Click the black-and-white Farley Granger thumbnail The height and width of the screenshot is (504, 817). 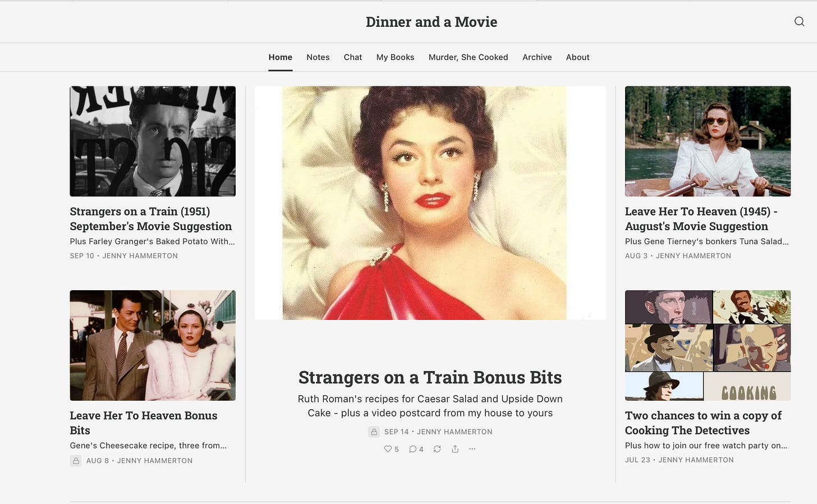(x=153, y=141)
